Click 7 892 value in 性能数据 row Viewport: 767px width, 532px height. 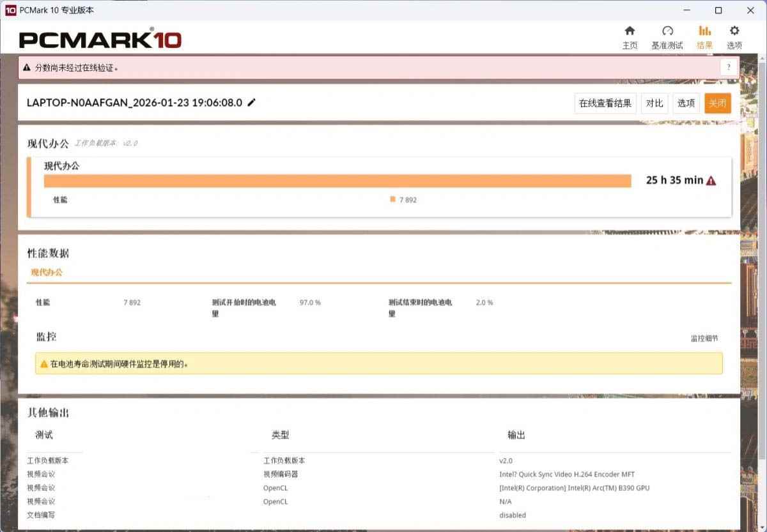pyautogui.click(x=132, y=303)
